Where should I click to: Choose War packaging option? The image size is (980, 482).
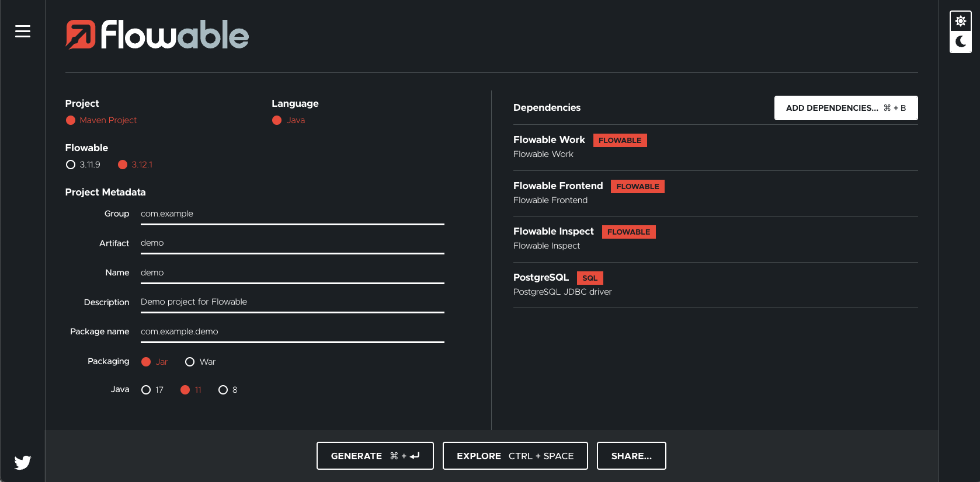(x=190, y=362)
